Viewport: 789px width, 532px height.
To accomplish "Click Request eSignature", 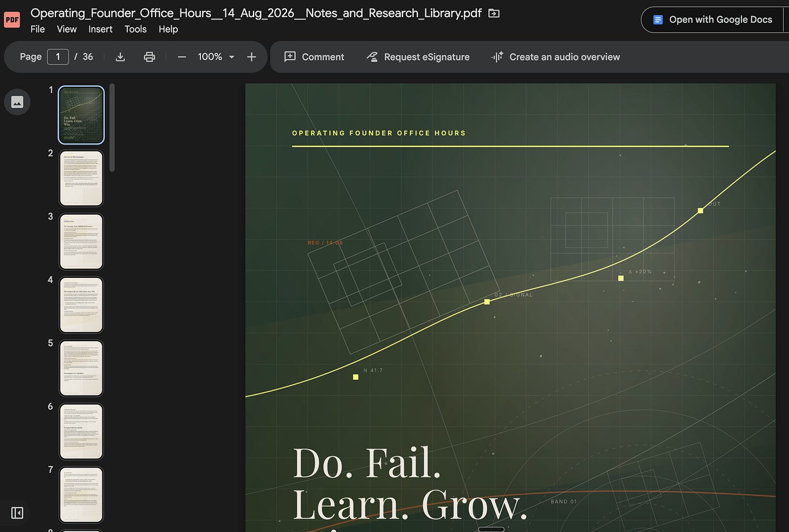I will (x=418, y=57).
